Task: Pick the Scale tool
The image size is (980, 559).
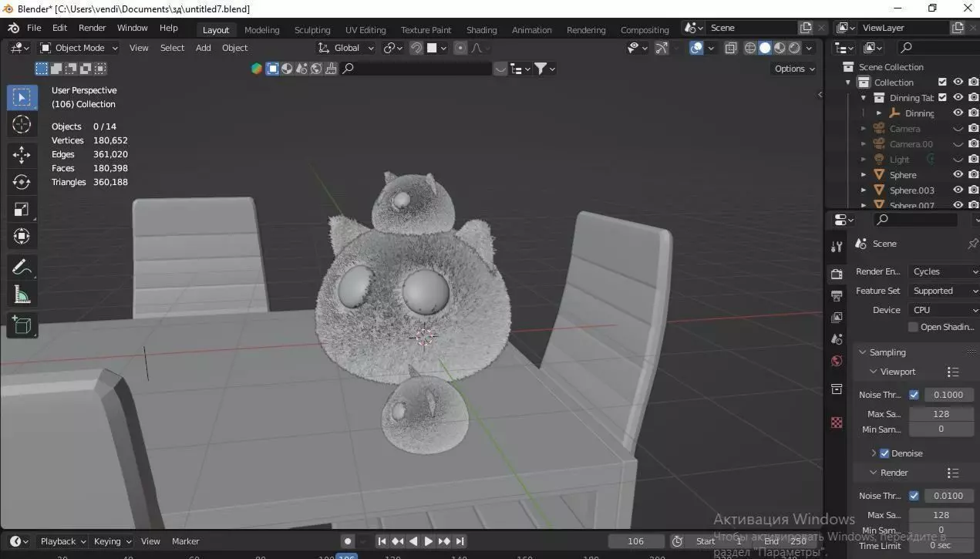Action: pyautogui.click(x=22, y=209)
